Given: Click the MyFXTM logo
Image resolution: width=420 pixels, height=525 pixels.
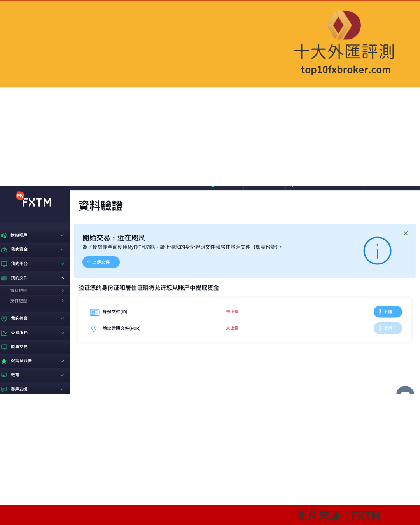Looking at the screenshot, I should 34,200.
